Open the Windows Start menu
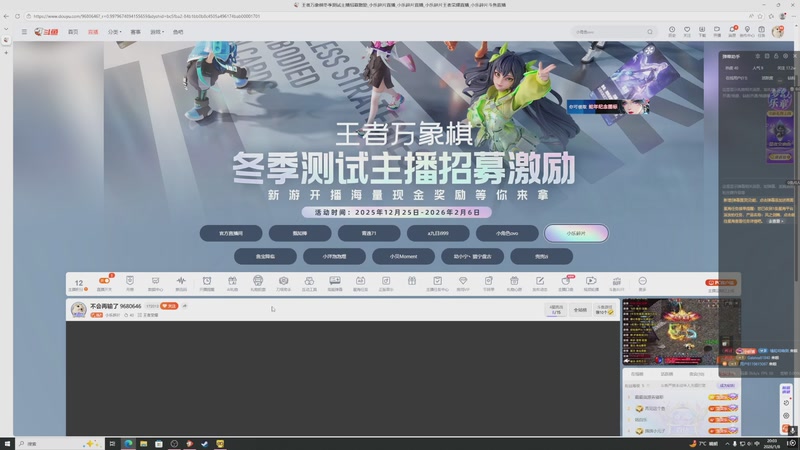This screenshot has width=800, height=450. (x=7, y=444)
